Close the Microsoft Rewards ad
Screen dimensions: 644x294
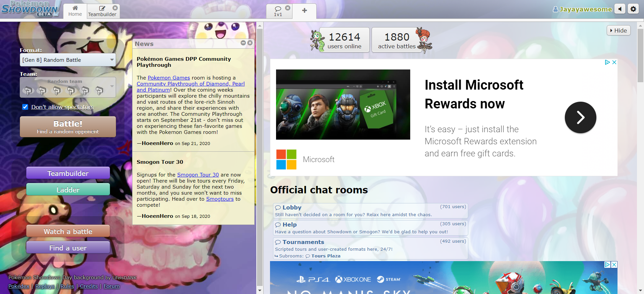point(614,62)
